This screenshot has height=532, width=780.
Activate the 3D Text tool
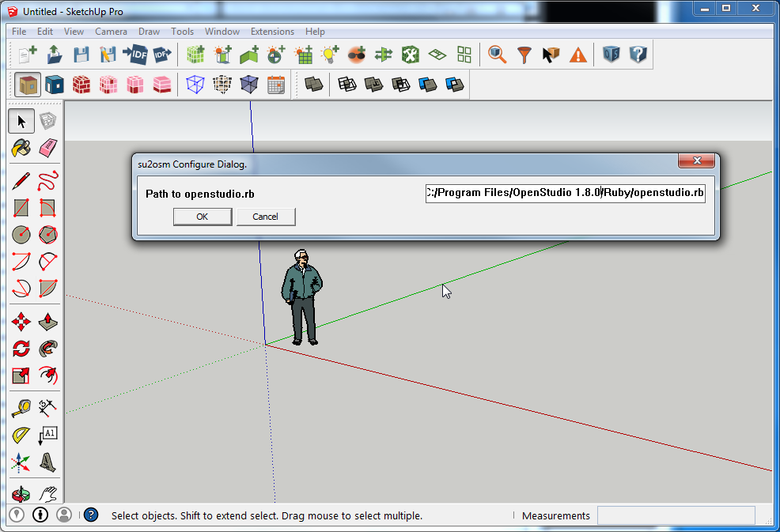[47, 462]
